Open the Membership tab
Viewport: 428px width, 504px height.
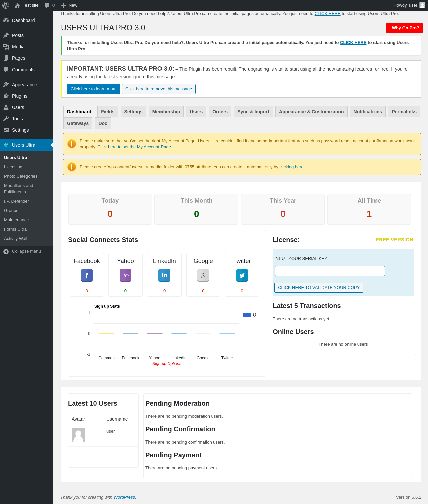point(166,112)
